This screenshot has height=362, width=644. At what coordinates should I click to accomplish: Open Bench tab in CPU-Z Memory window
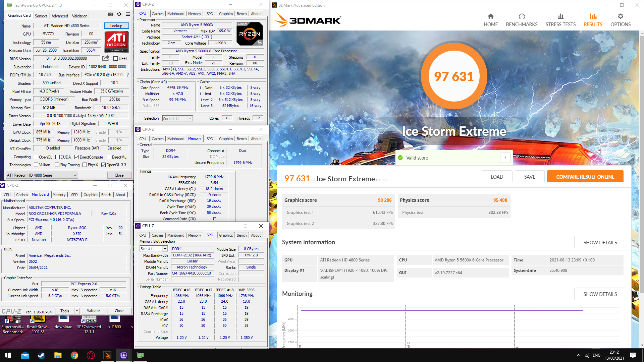241,139
